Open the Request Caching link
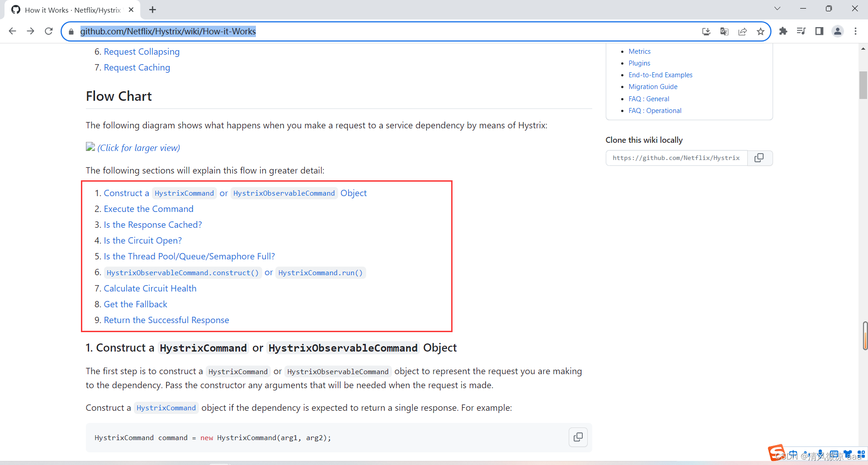This screenshot has width=868, height=465. (137, 67)
